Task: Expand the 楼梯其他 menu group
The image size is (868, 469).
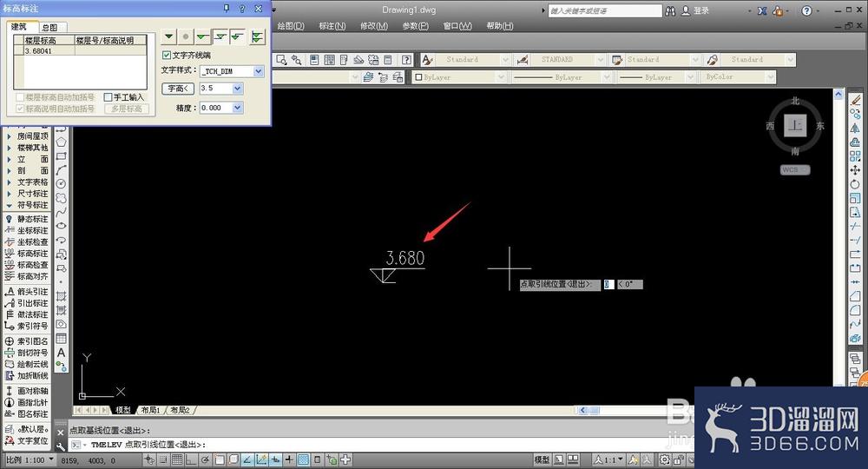Action: click(27, 148)
